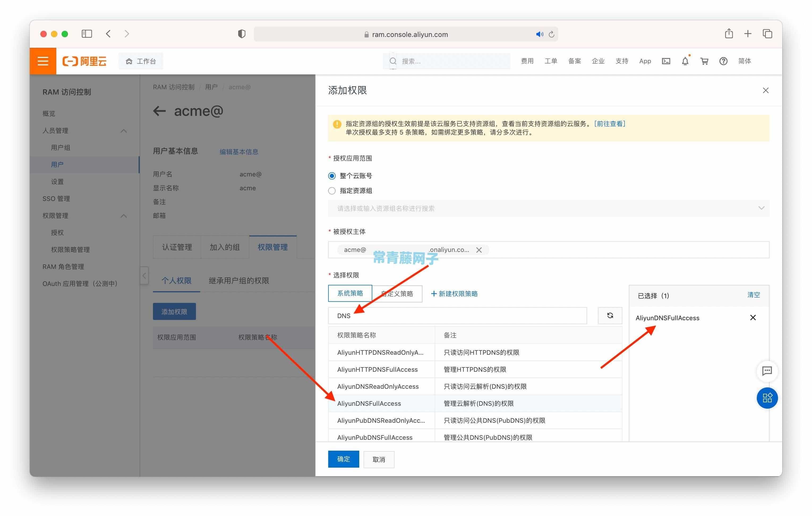Go forward with Safari's forward arrow
The image size is (812, 516).
(x=127, y=34)
